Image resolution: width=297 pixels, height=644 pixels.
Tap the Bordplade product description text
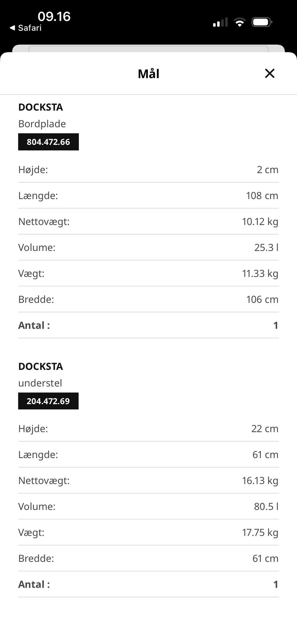[x=42, y=124]
